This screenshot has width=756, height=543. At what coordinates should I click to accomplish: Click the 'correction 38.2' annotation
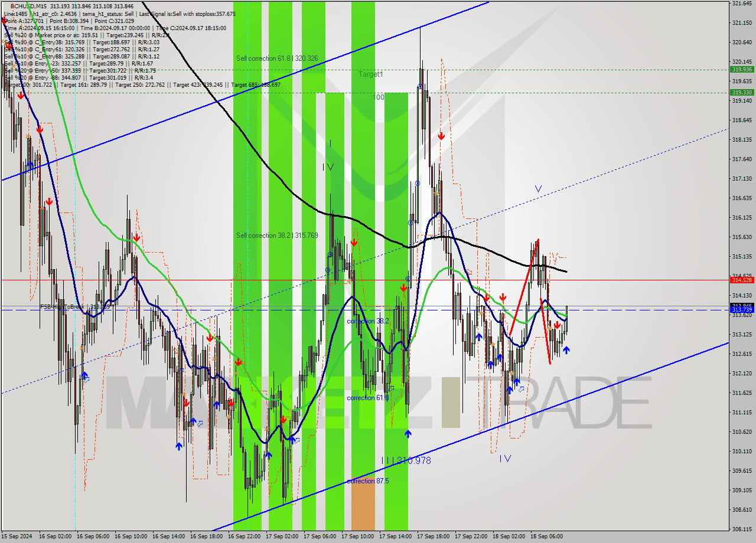coord(368,321)
